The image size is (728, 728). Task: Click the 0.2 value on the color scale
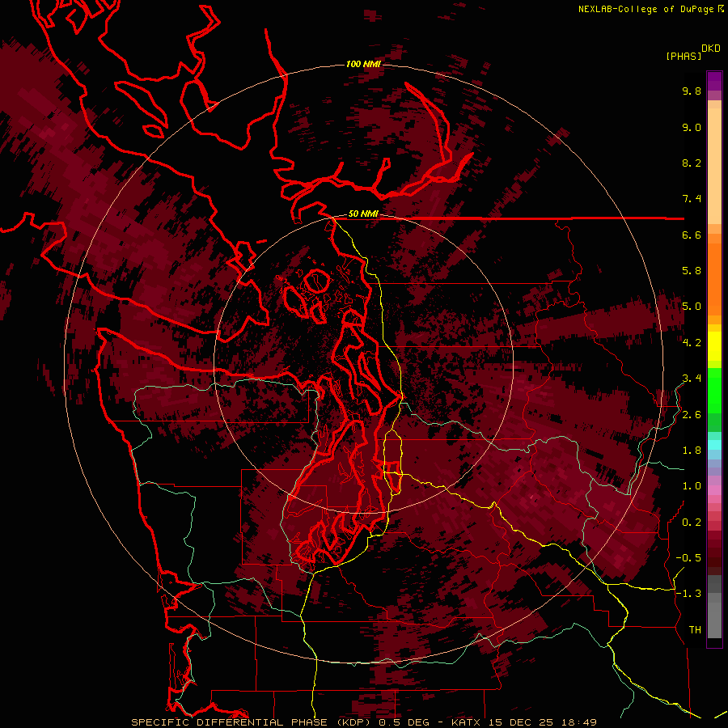click(x=692, y=523)
